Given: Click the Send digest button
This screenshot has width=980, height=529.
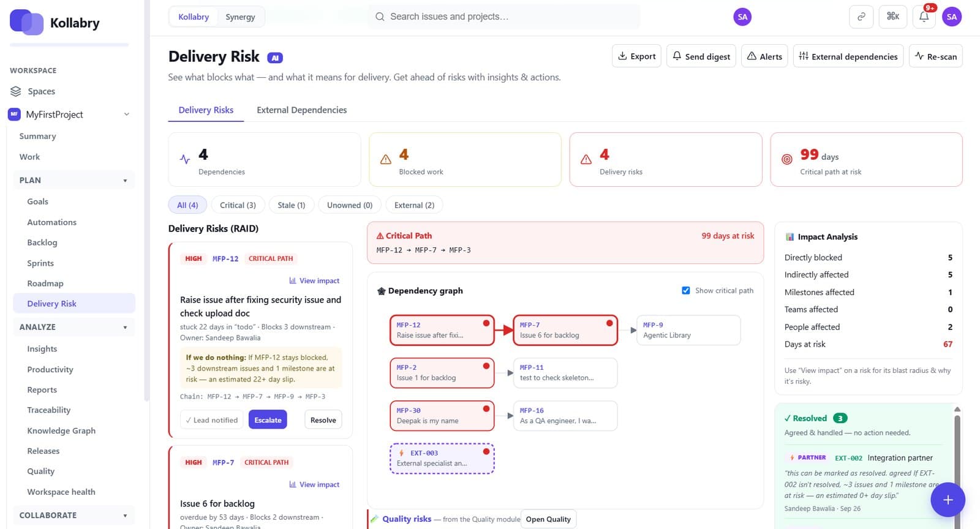Looking at the screenshot, I should click(701, 56).
